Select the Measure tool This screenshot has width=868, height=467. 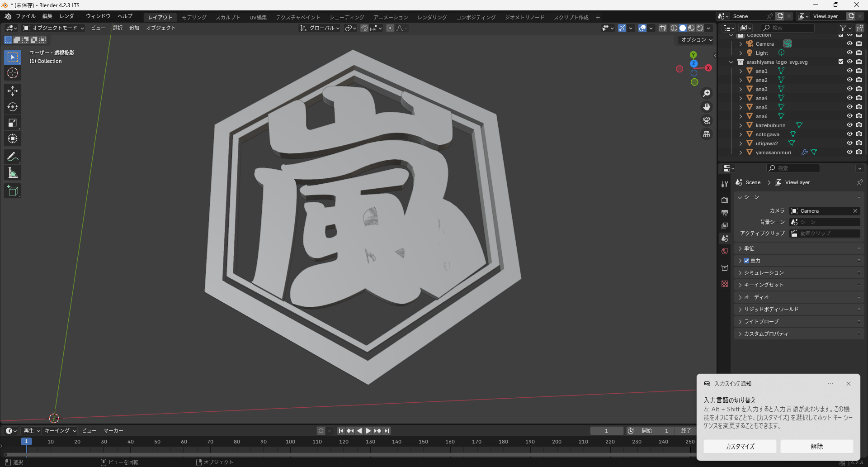point(13,173)
